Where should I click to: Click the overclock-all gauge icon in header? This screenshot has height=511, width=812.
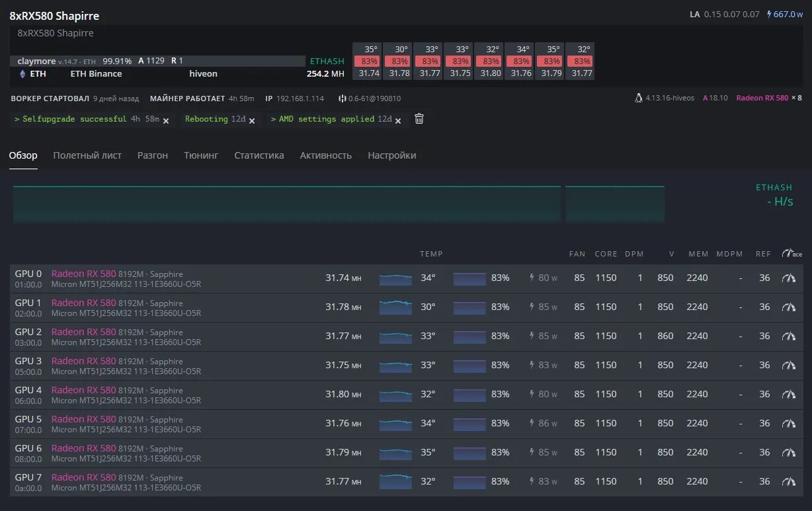[x=791, y=253]
